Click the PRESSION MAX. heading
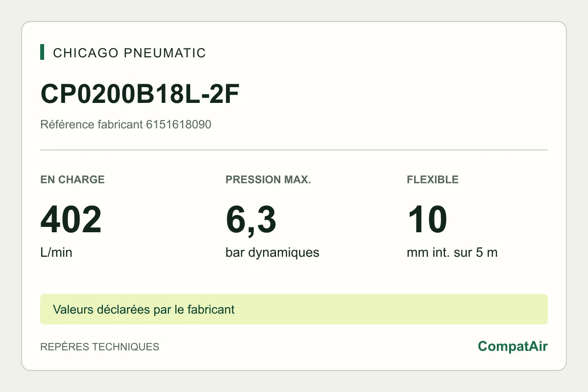 (x=268, y=180)
